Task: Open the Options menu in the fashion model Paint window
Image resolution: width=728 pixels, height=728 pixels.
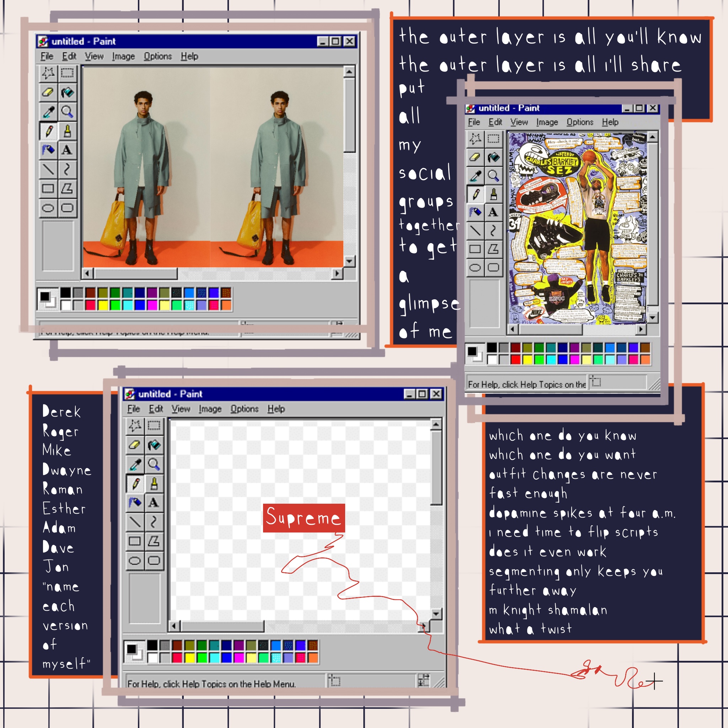Action: pyautogui.click(x=157, y=57)
